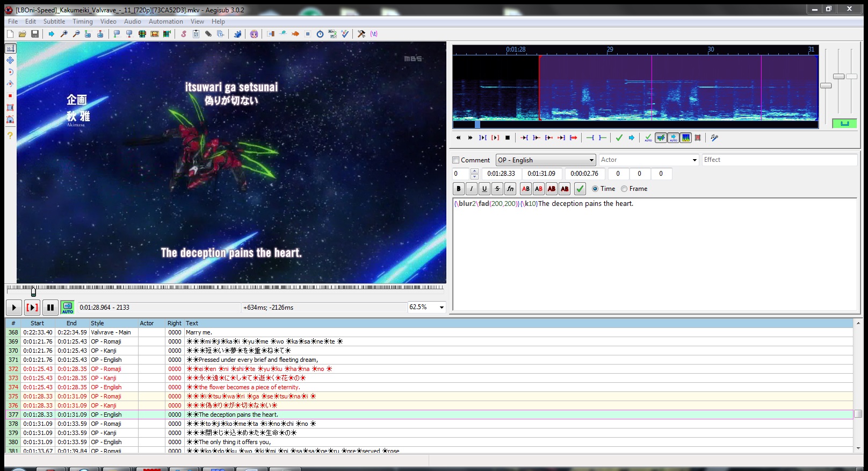This screenshot has width=868, height=471.
Task: Toggle the Comment checkbox
Action: click(456, 160)
